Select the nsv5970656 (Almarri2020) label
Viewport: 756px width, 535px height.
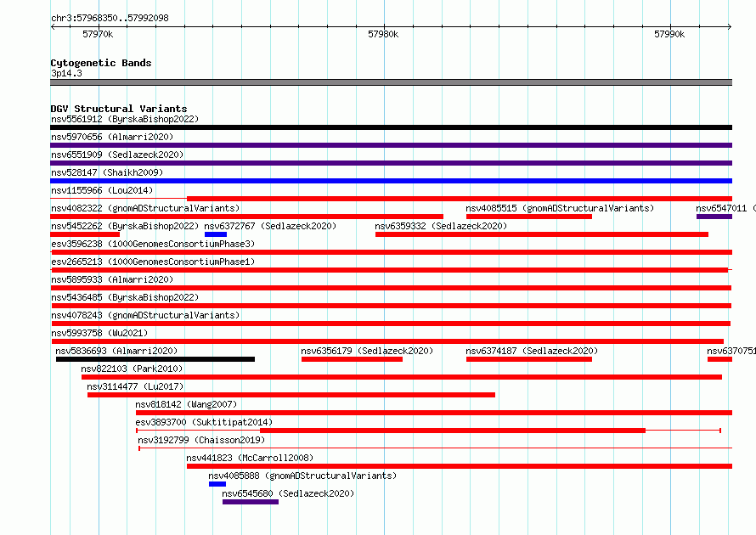[x=112, y=137]
